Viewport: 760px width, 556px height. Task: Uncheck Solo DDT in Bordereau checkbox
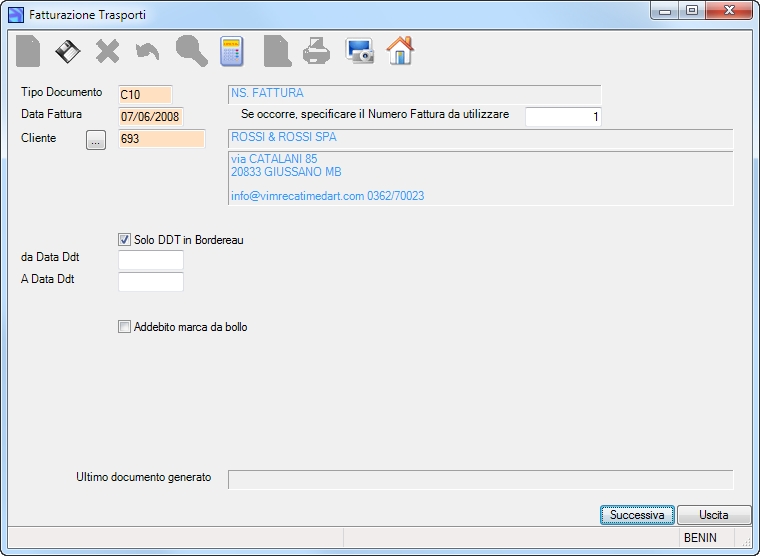click(124, 239)
